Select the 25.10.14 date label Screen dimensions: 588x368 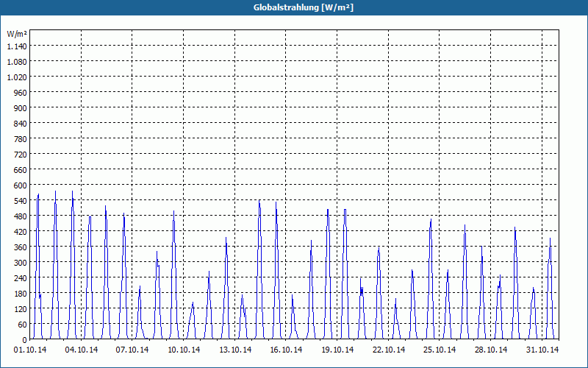point(440,350)
